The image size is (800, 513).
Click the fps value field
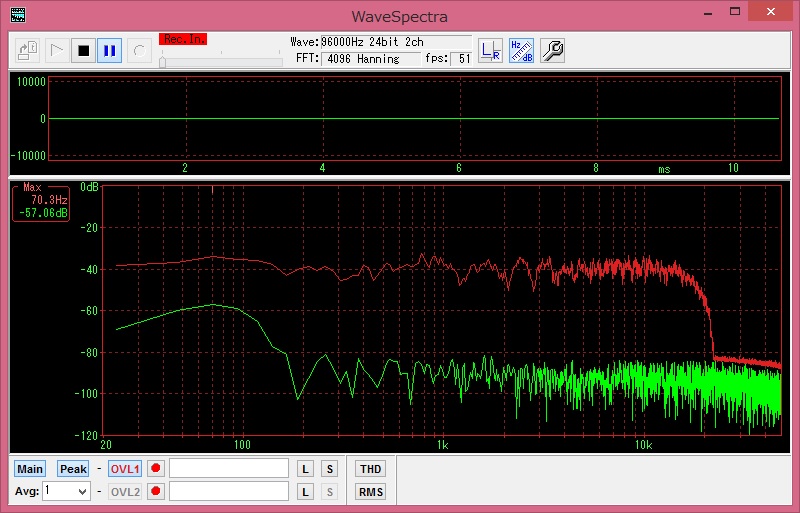coord(461,59)
